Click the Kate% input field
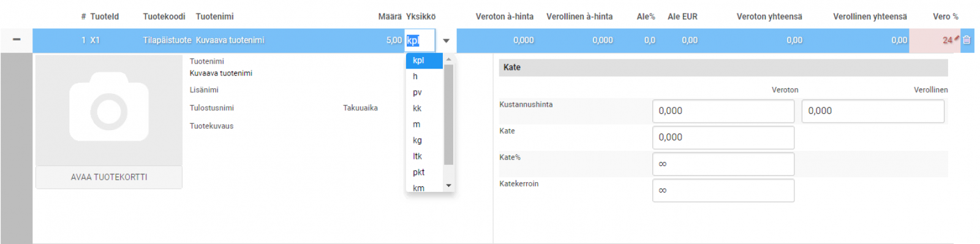Image resolution: width=980 pixels, height=244 pixels. 723,164
